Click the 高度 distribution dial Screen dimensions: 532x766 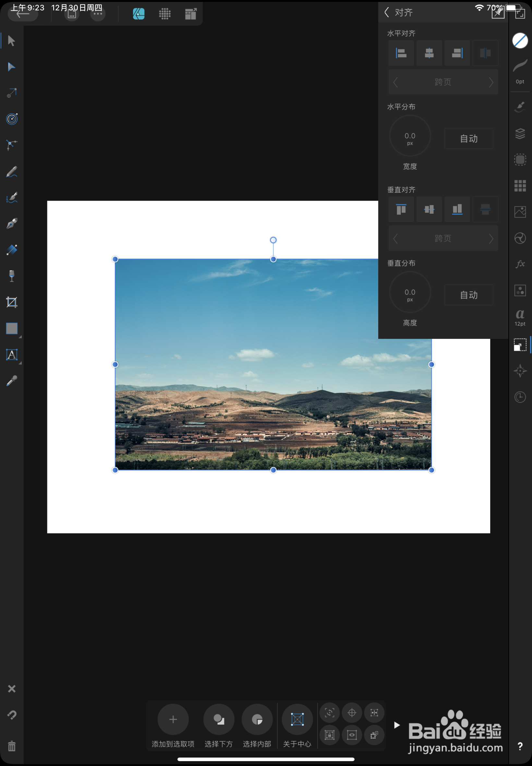click(410, 292)
